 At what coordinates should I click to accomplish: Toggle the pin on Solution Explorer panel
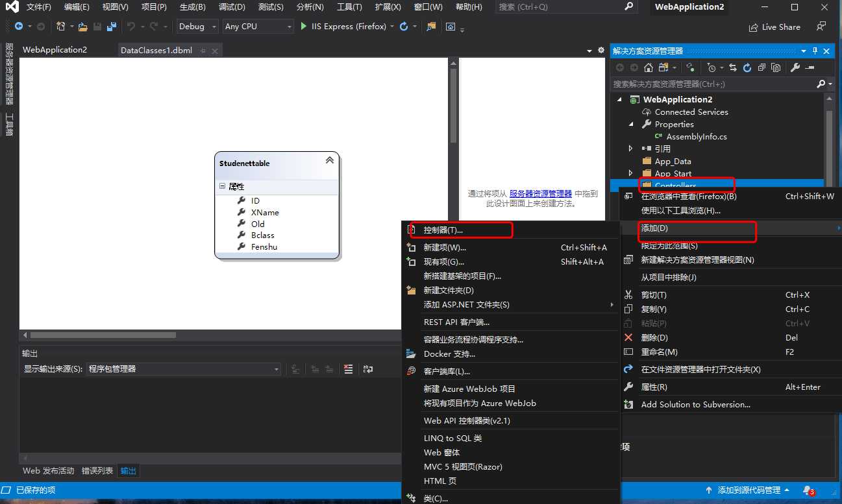[x=815, y=51]
